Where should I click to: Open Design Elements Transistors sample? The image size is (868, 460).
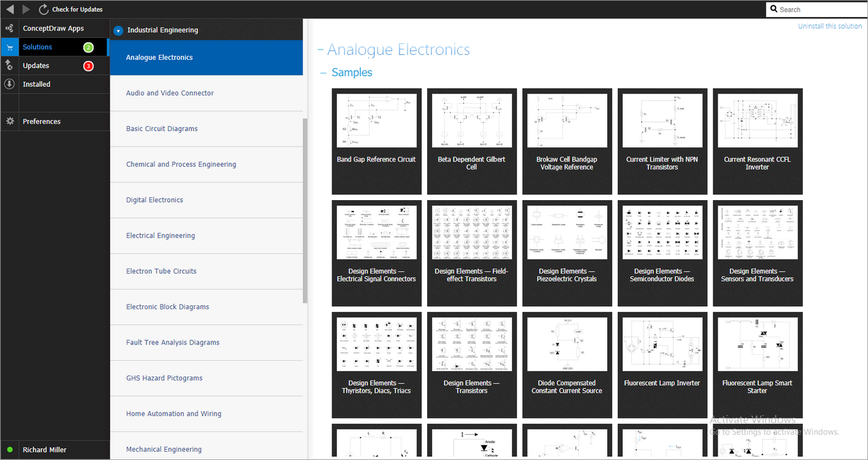tap(472, 365)
